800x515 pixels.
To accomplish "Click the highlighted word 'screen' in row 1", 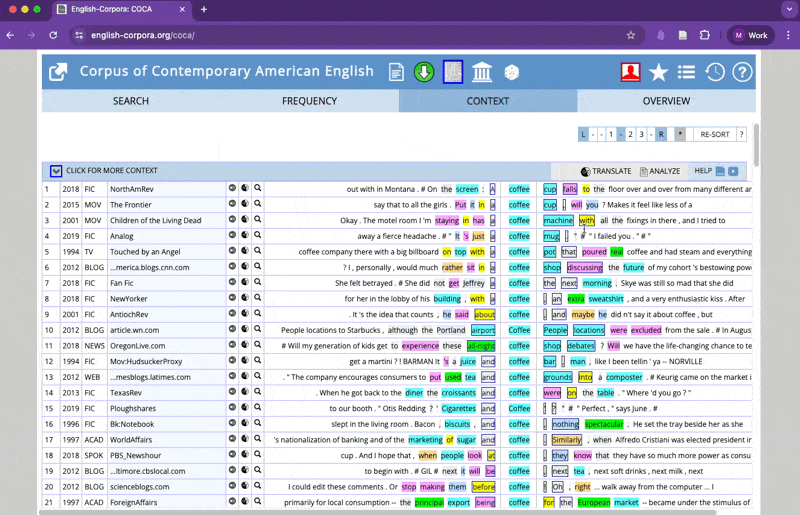I will [467, 188].
